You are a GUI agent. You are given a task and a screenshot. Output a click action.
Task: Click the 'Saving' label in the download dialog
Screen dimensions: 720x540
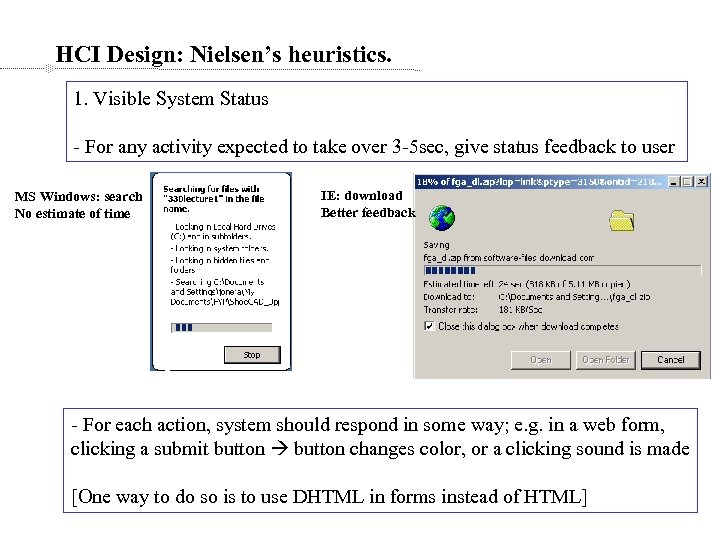click(x=436, y=245)
